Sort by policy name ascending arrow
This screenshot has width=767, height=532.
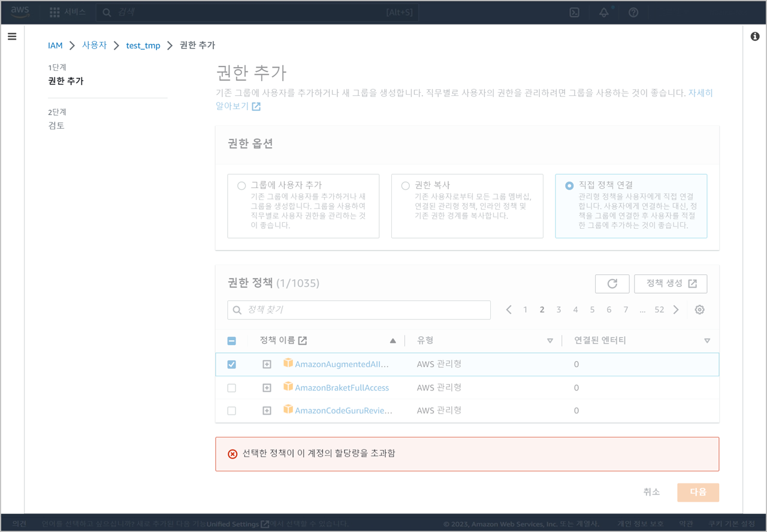[393, 341]
